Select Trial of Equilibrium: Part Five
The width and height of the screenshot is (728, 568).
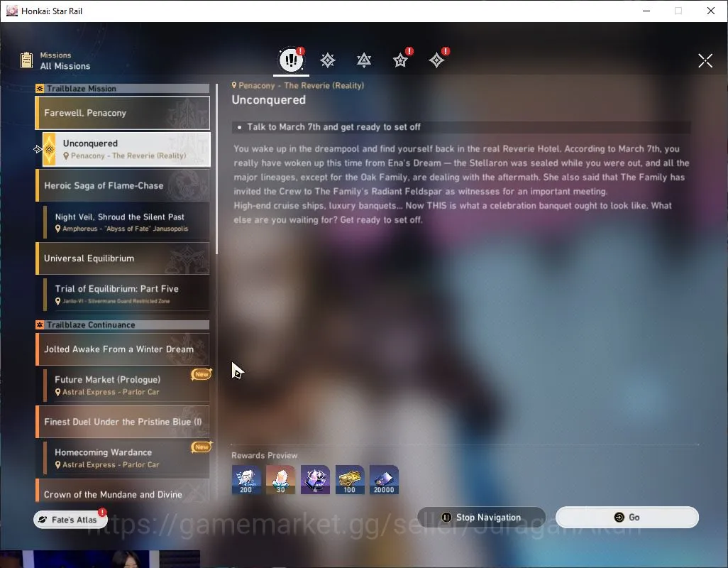click(x=126, y=295)
